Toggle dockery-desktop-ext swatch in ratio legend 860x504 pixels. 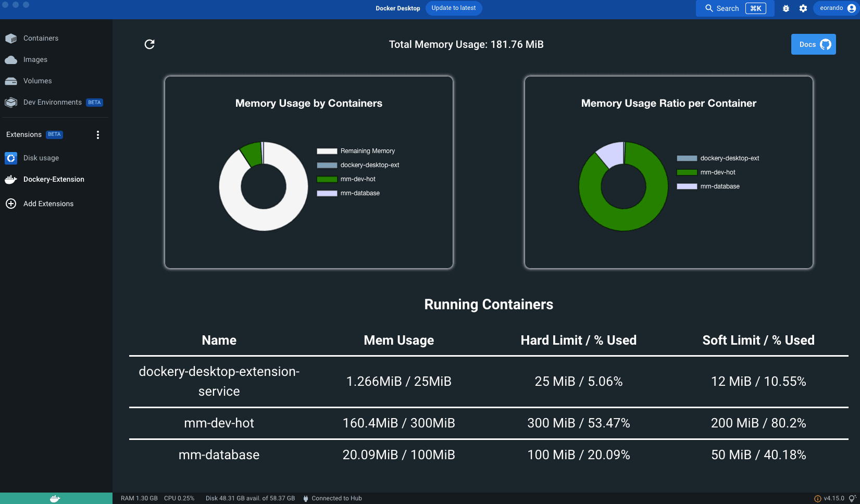tap(687, 158)
